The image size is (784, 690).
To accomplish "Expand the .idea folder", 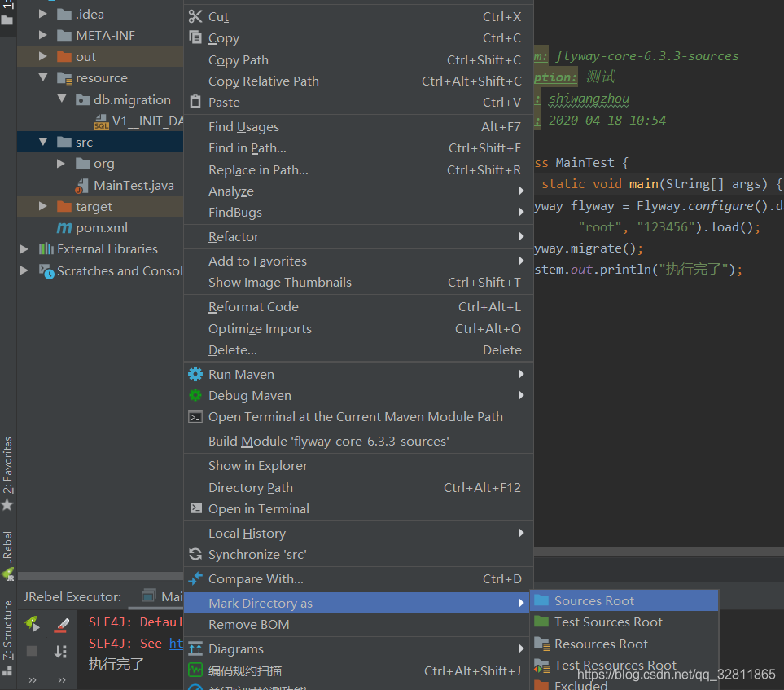I will click(43, 14).
